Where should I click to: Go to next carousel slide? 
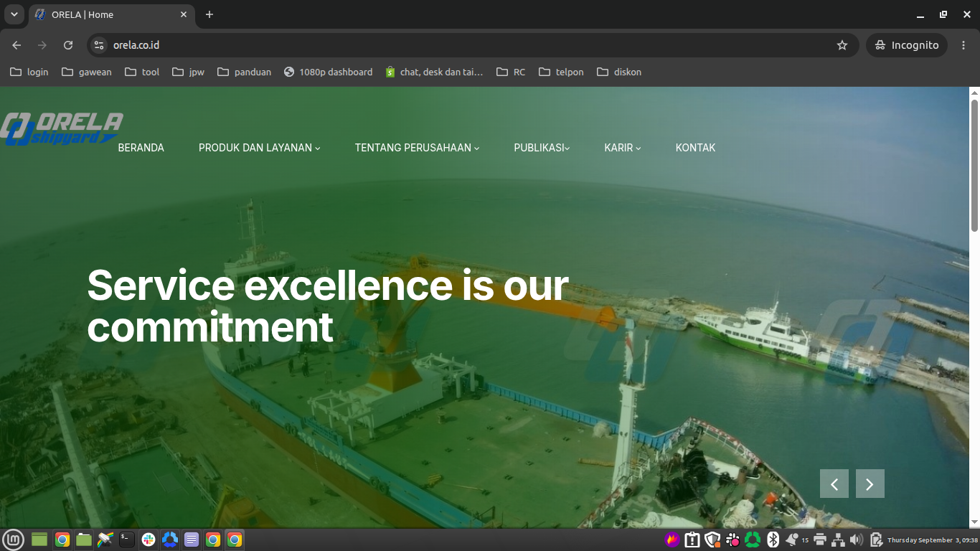pos(870,484)
